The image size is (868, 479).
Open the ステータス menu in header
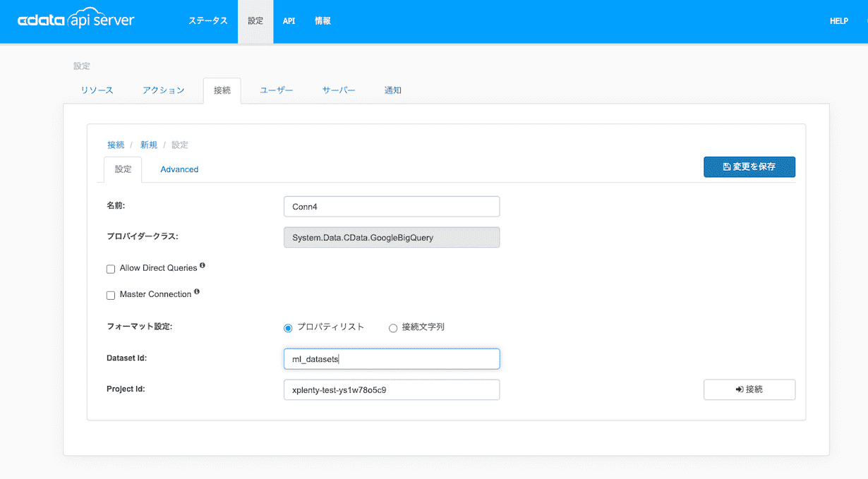coord(207,21)
